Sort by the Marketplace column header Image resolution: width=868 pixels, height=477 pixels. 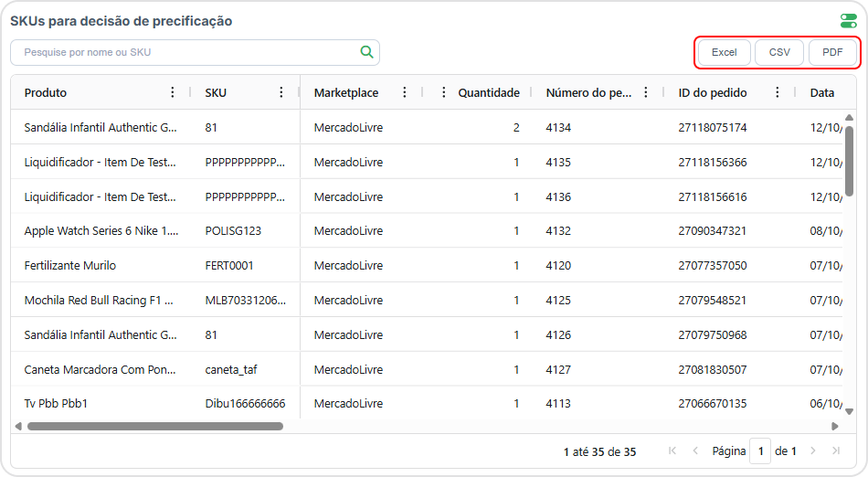coord(346,92)
